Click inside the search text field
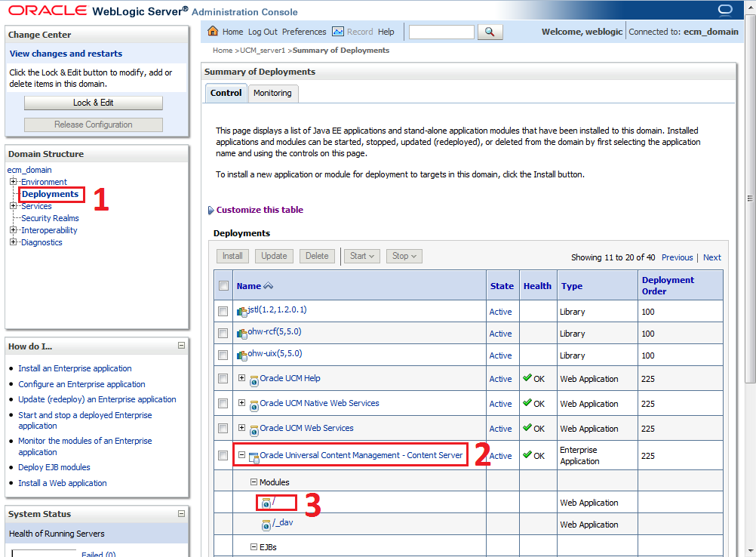Viewport: 756px width, 557px height. [441, 32]
